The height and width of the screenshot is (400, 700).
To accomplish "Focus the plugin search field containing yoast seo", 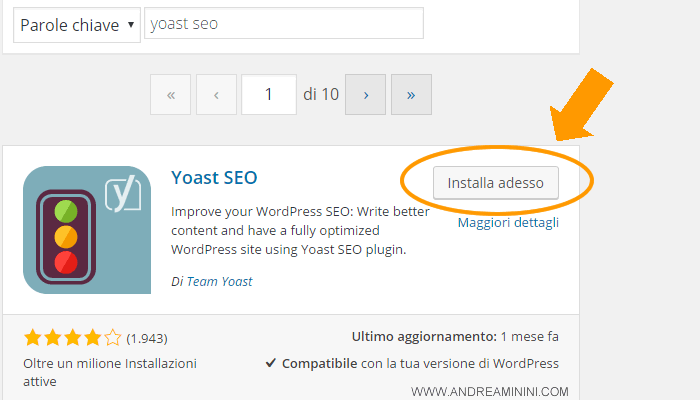I will tap(284, 23).
